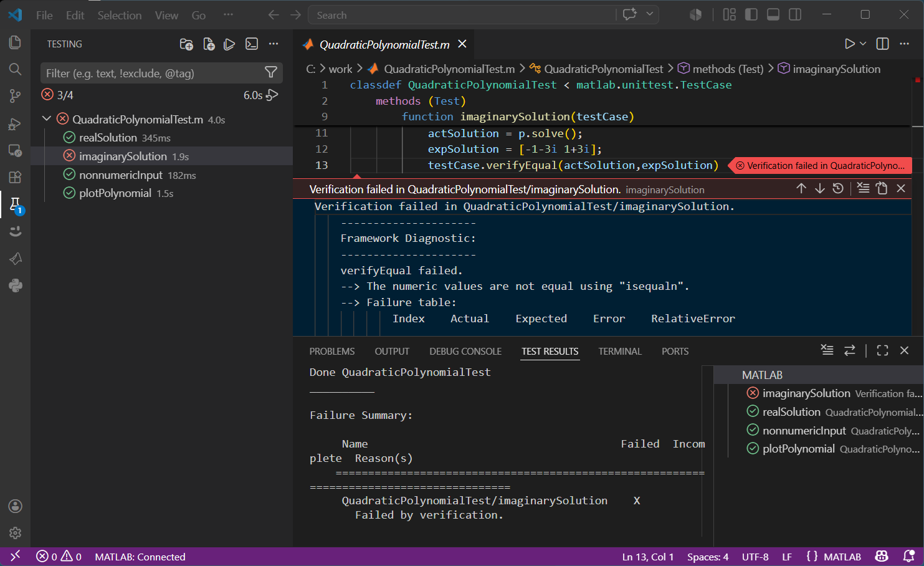Split the editor right
The width and height of the screenshot is (924, 566).
click(882, 44)
